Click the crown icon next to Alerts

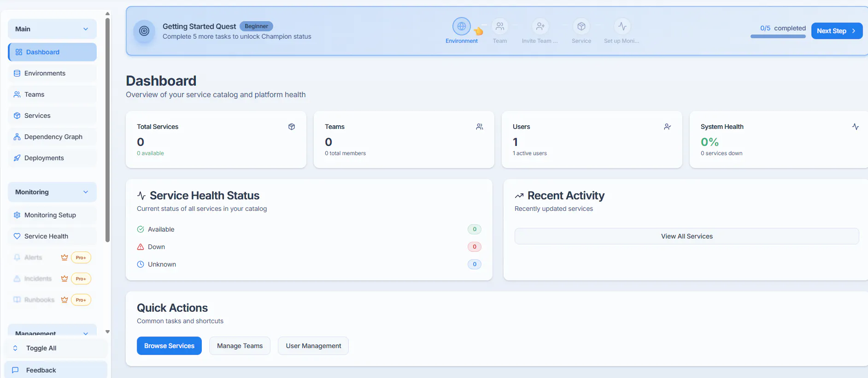65,257
